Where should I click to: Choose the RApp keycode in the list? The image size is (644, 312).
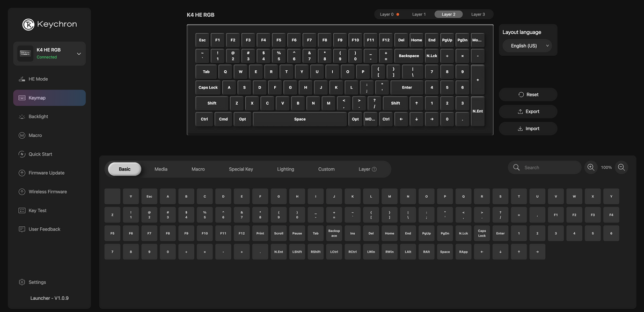tap(464, 252)
